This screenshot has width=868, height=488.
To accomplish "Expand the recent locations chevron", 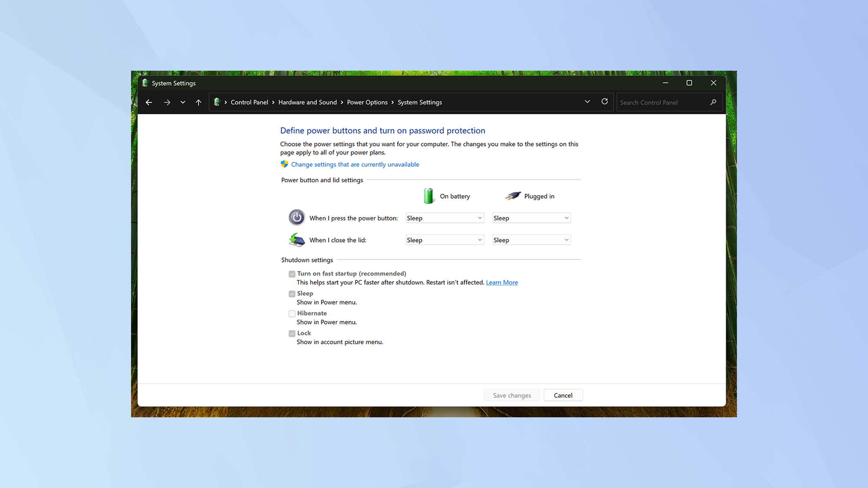I will pyautogui.click(x=183, y=102).
